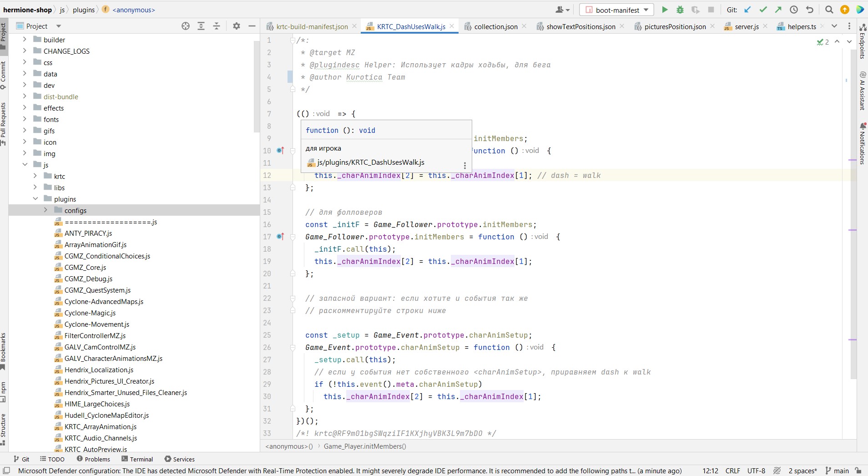
Task: Update project from Git (blue arrow)
Action: (x=747, y=10)
